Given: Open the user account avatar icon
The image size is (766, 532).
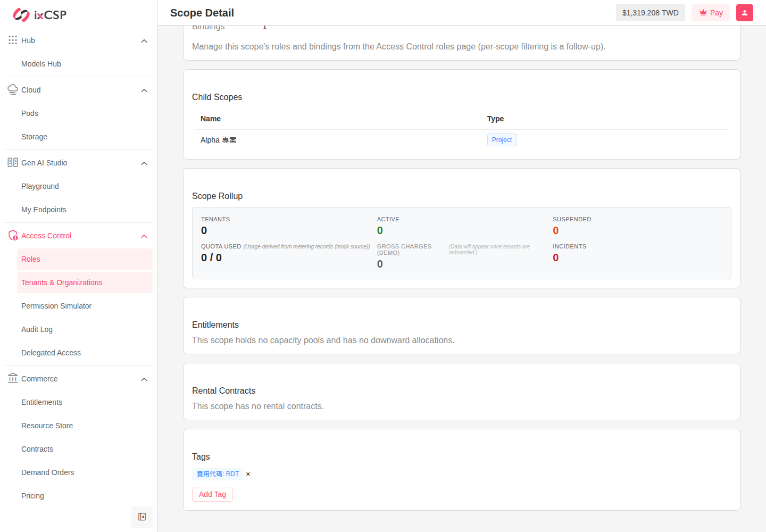Looking at the screenshot, I should [x=745, y=13].
